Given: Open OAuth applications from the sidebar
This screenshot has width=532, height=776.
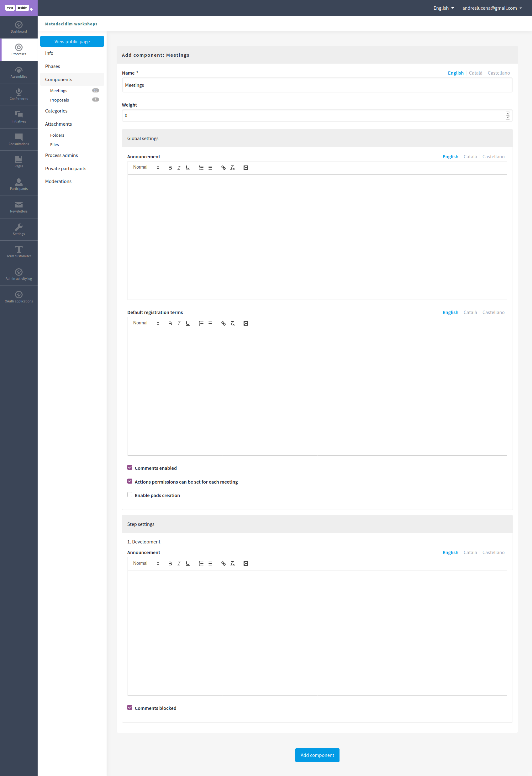Looking at the screenshot, I should coord(19,297).
